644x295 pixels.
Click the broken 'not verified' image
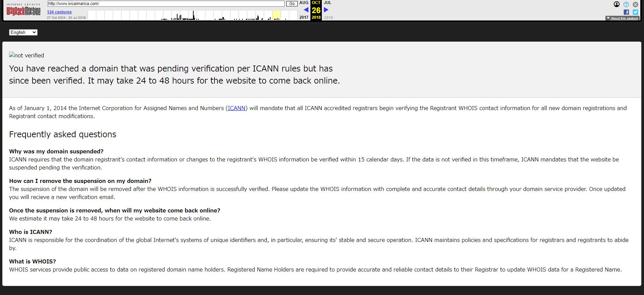[x=27, y=55]
